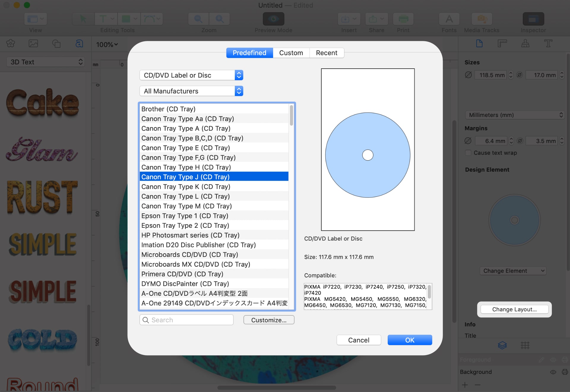The image size is (570, 392).
Task: Open the Metrics inspector ruler icon
Action: (502, 43)
